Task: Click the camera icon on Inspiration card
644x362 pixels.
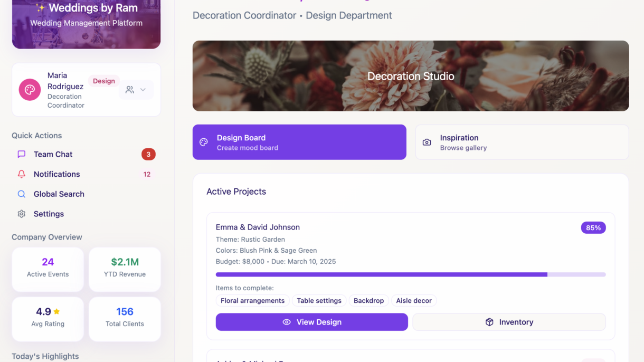Action: coord(427,142)
